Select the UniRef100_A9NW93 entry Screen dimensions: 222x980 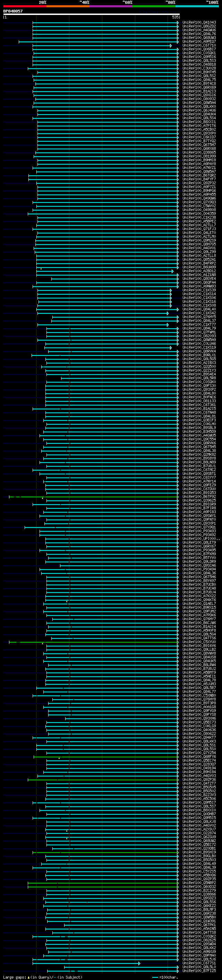[199, 286]
